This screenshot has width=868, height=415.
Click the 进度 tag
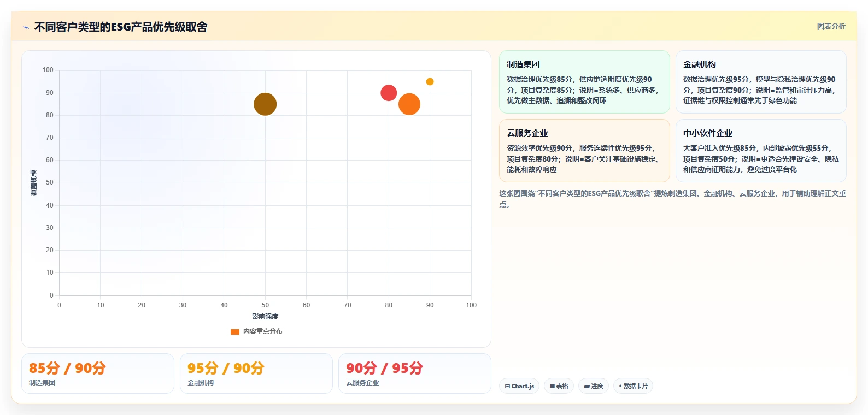(594, 386)
